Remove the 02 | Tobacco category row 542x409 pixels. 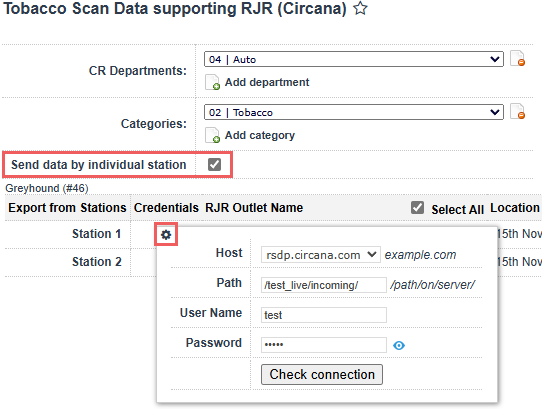pos(517,112)
